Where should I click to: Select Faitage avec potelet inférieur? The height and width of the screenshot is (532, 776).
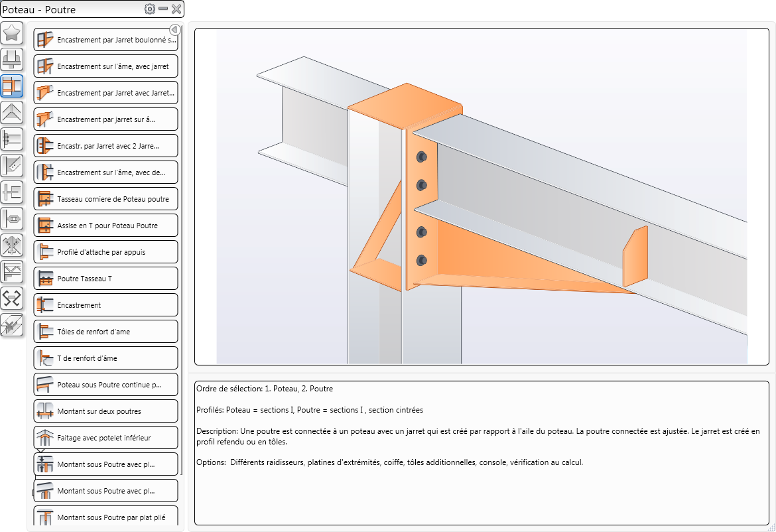pyautogui.click(x=106, y=438)
